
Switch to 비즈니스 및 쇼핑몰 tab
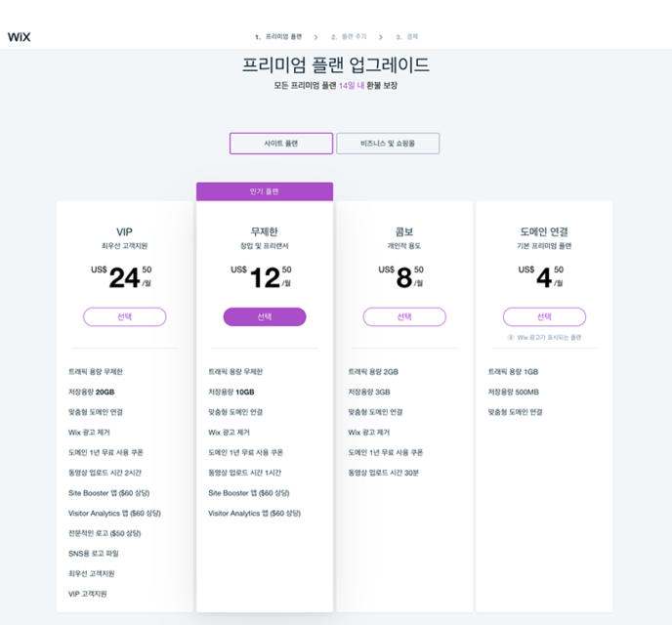[x=388, y=144]
